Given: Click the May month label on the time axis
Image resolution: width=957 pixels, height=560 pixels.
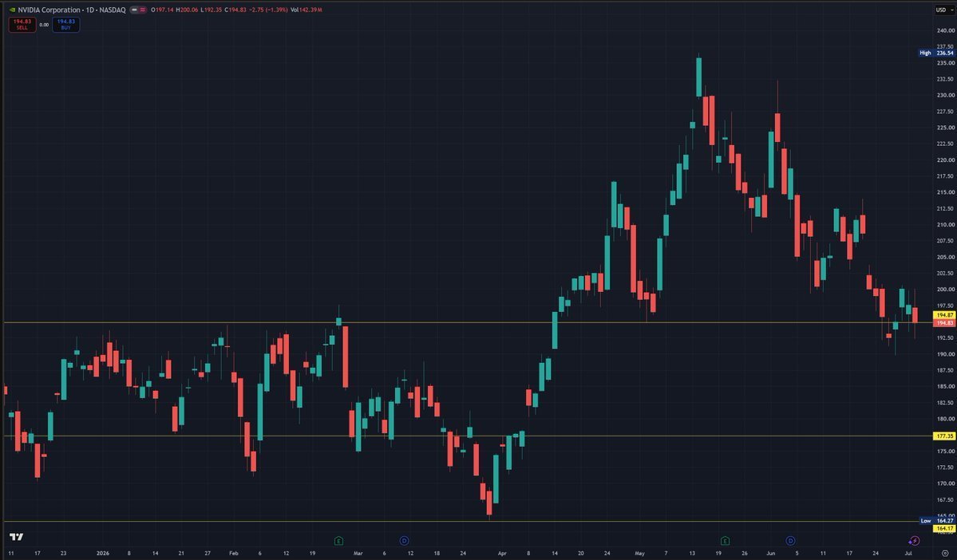Looking at the screenshot, I should coord(639,554).
